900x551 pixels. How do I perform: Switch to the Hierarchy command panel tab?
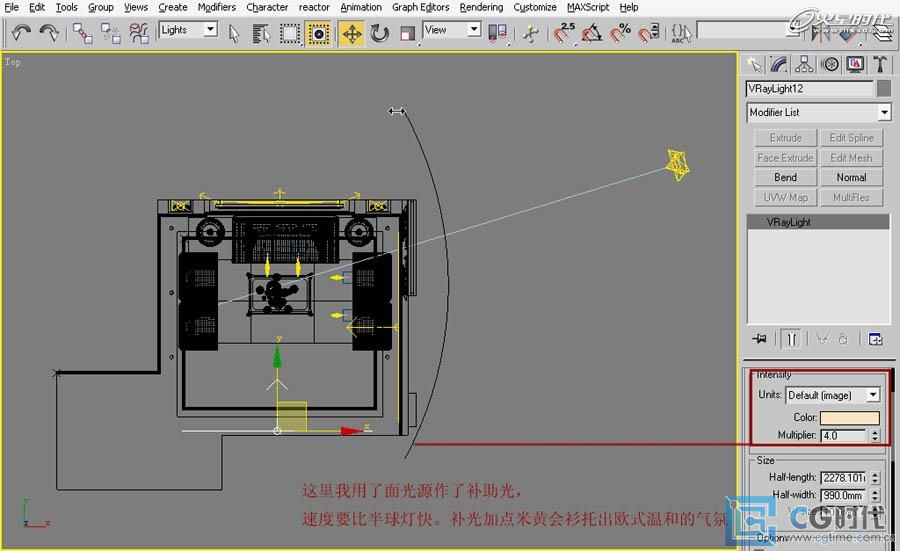point(804,64)
